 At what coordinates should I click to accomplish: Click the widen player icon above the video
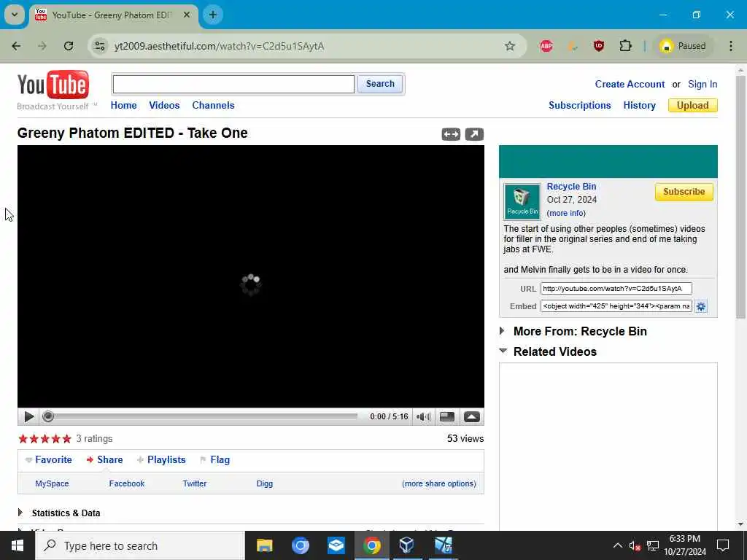tap(451, 134)
